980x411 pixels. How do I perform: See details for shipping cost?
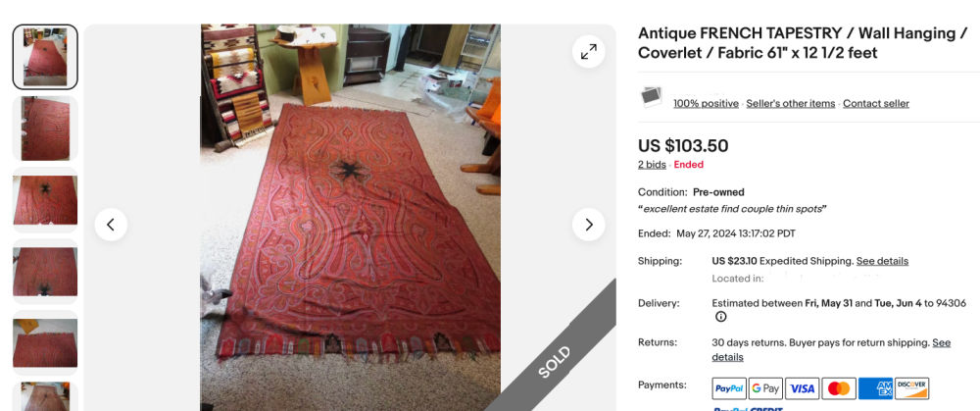[882, 261]
